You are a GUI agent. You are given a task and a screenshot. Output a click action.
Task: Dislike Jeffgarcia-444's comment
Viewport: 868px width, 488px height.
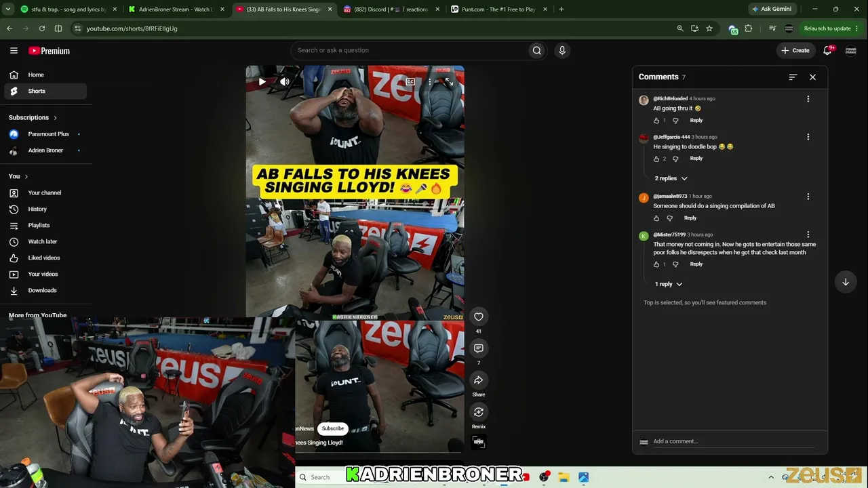coord(675,159)
